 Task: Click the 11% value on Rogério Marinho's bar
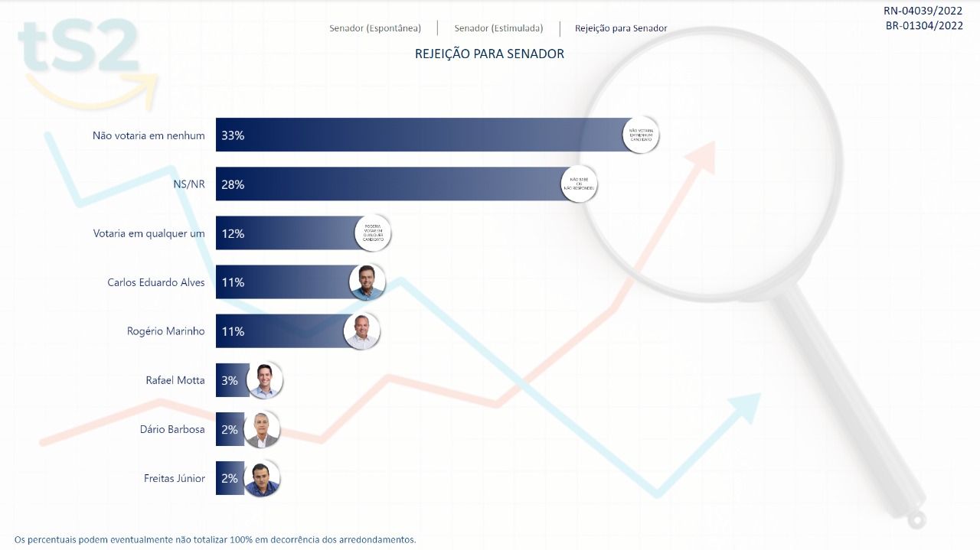233,331
